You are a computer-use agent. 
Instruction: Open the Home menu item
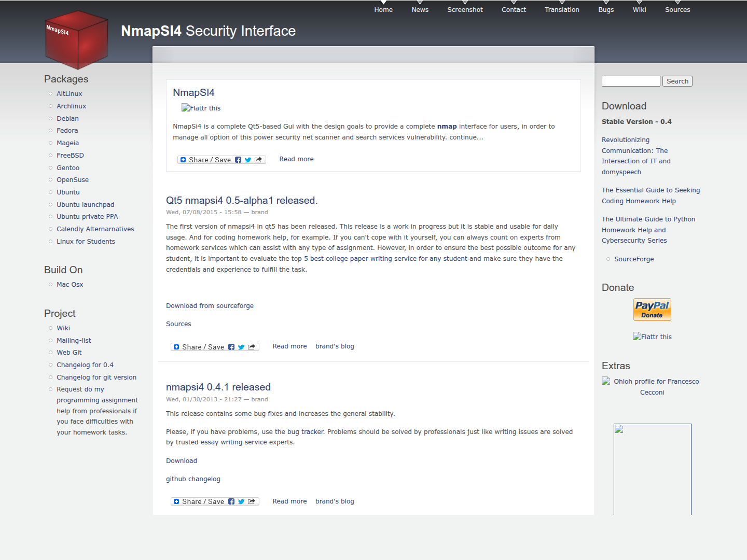[383, 10]
